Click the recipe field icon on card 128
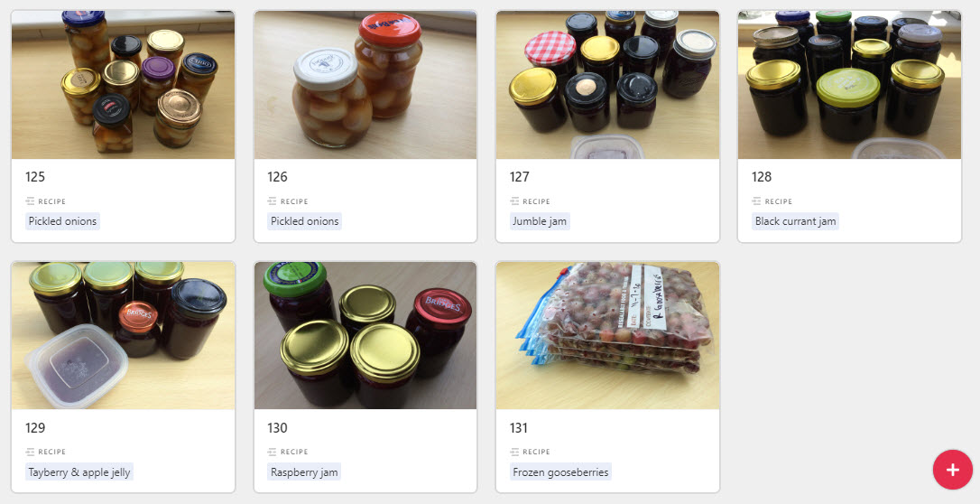This screenshot has height=504, width=980. (756, 201)
